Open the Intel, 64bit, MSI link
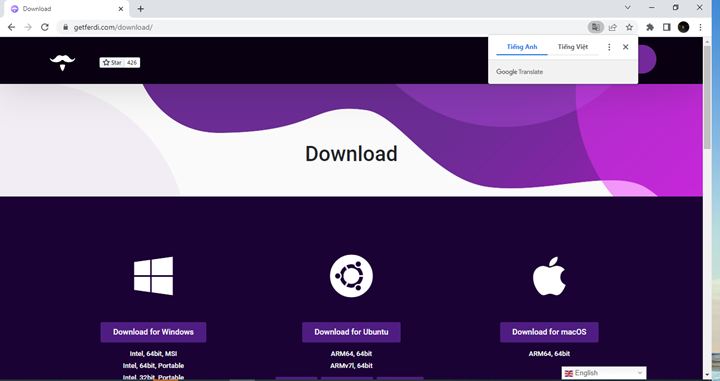 tap(153, 353)
